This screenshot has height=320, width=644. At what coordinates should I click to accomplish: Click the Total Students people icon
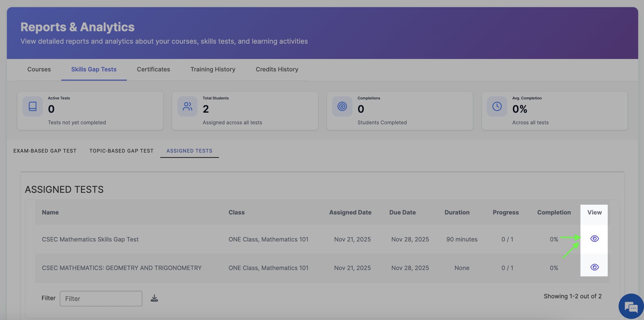click(x=187, y=107)
